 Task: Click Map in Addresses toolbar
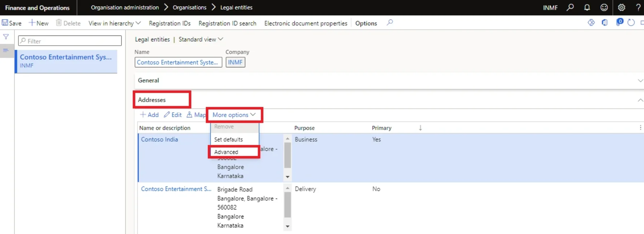click(196, 115)
